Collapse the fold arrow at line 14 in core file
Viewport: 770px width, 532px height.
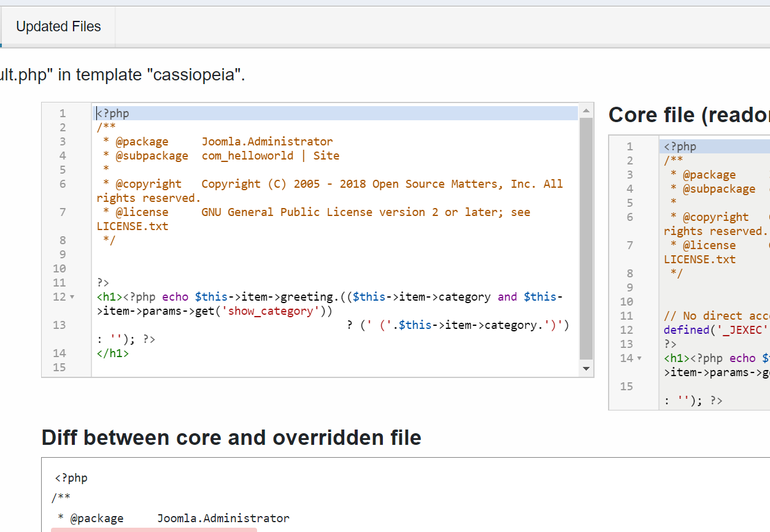click(639, 358)
